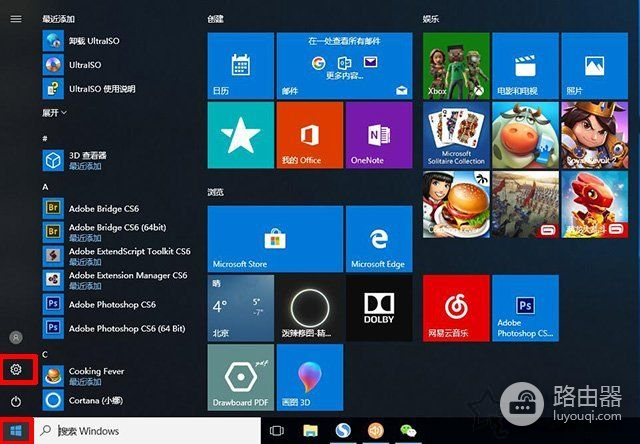Open the Microsoft Edge tile

click(379, 239)
